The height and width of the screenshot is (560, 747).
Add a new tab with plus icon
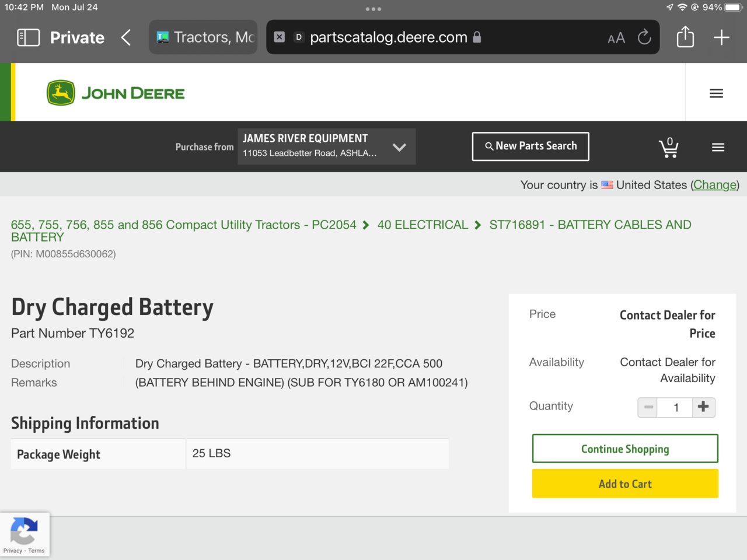coord(722,37)
